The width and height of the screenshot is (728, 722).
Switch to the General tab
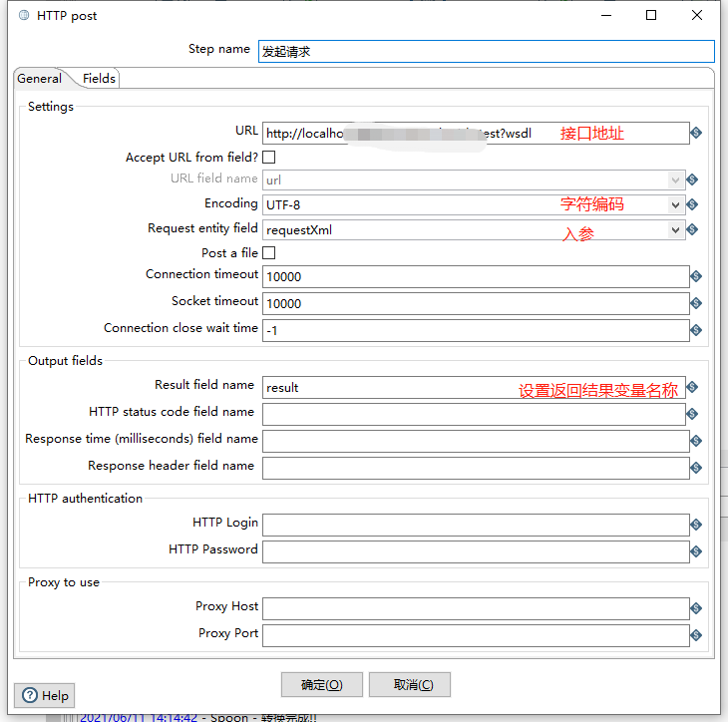[40, 79]
